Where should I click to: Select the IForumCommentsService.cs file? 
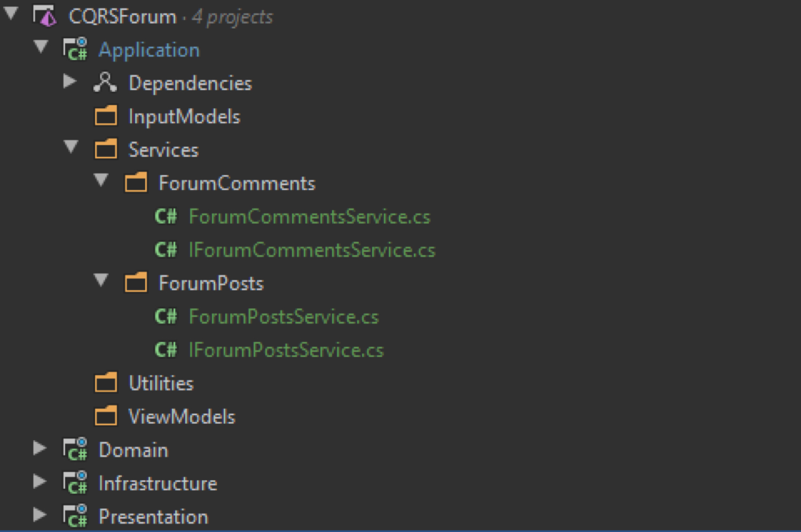(x=312, y=250)
